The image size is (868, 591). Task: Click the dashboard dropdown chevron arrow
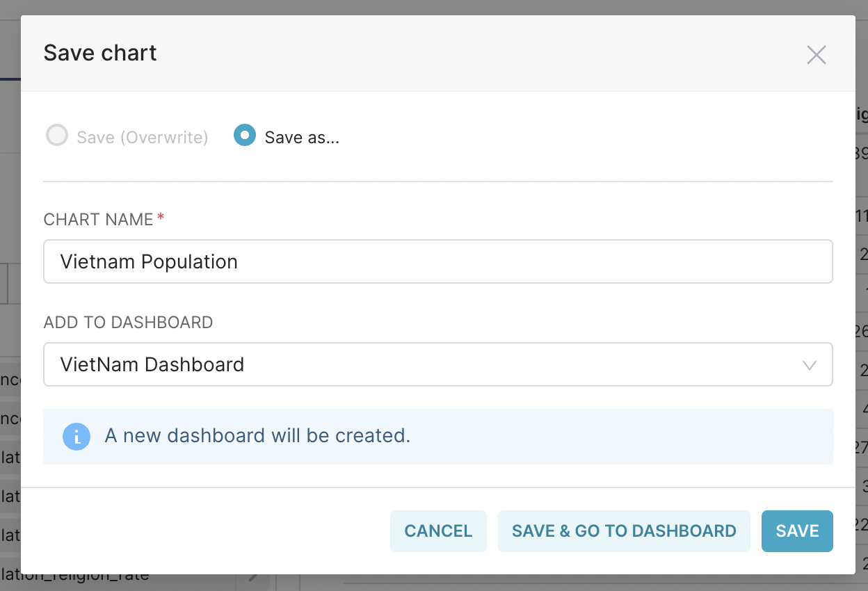(x=809, y=365)
